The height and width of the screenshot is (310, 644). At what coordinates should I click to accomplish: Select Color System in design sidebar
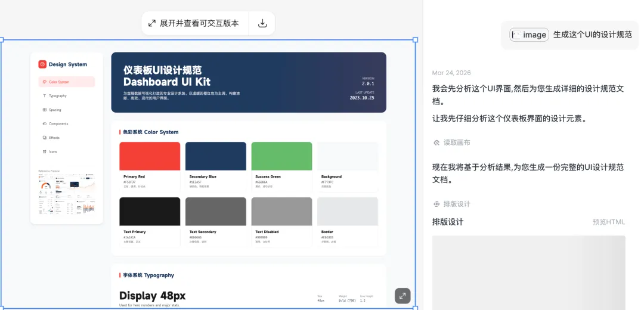click(x=67, y=82)
